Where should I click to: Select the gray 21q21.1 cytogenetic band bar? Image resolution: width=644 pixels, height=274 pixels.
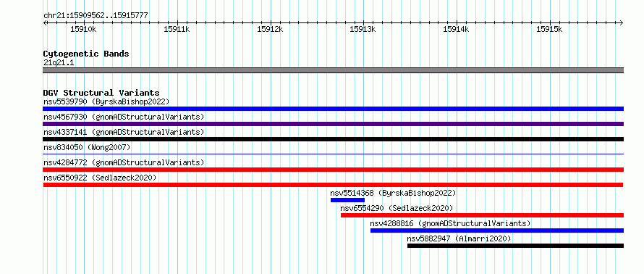[334, 70]
